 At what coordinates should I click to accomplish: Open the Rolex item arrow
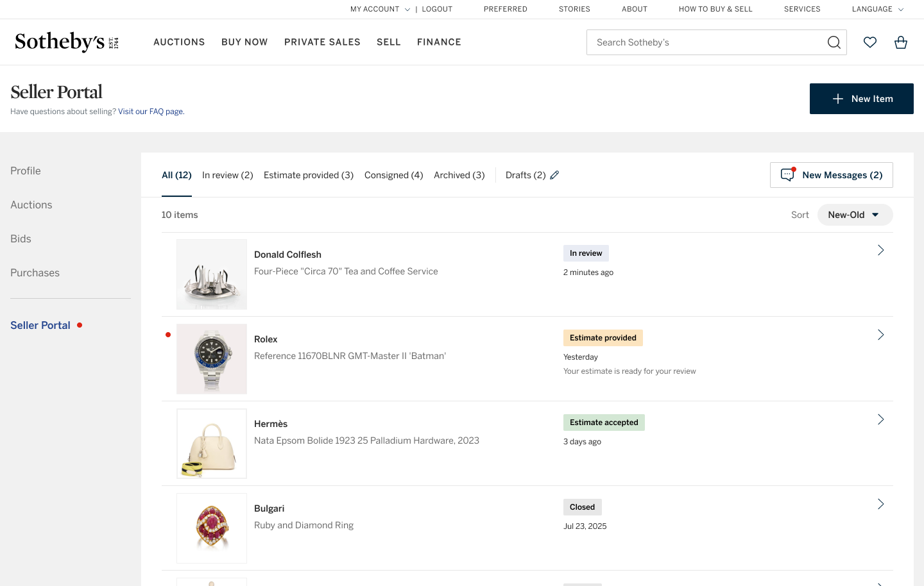pyautogui.click(x=880, y=335)
